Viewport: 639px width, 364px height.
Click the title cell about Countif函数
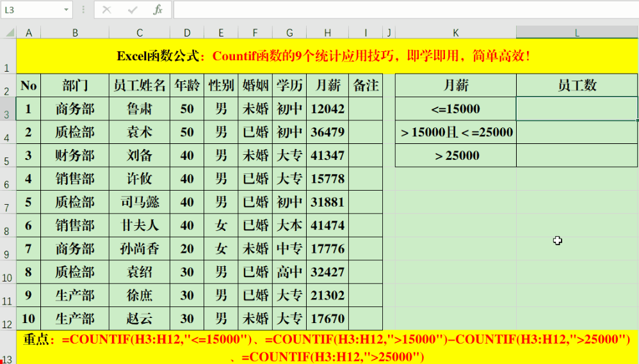[x=327, y=56]
